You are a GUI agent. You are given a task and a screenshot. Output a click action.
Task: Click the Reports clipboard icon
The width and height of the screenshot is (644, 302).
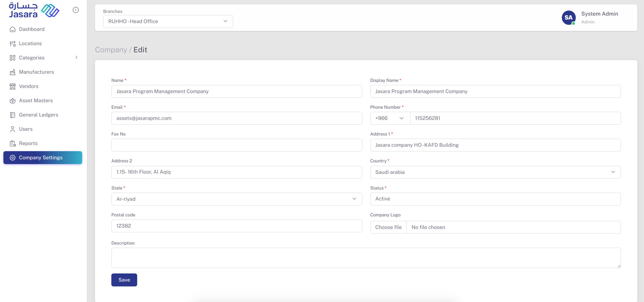coord(13,143)
